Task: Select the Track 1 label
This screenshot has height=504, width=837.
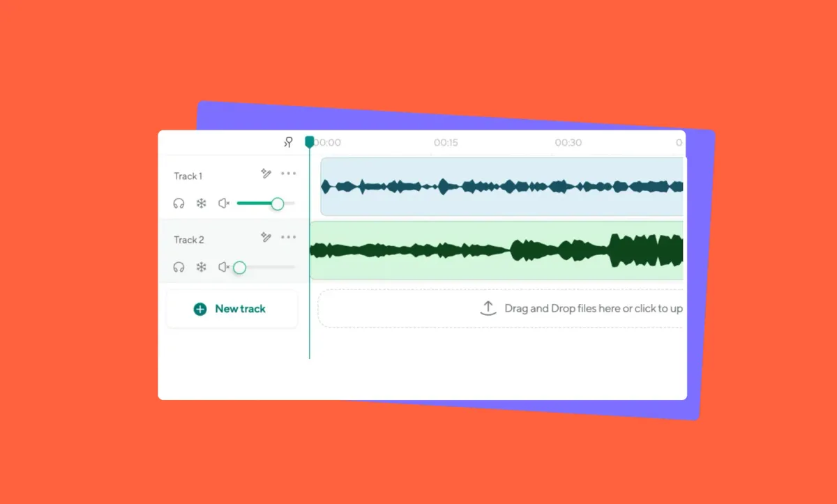Action: (x=187, y=176)
